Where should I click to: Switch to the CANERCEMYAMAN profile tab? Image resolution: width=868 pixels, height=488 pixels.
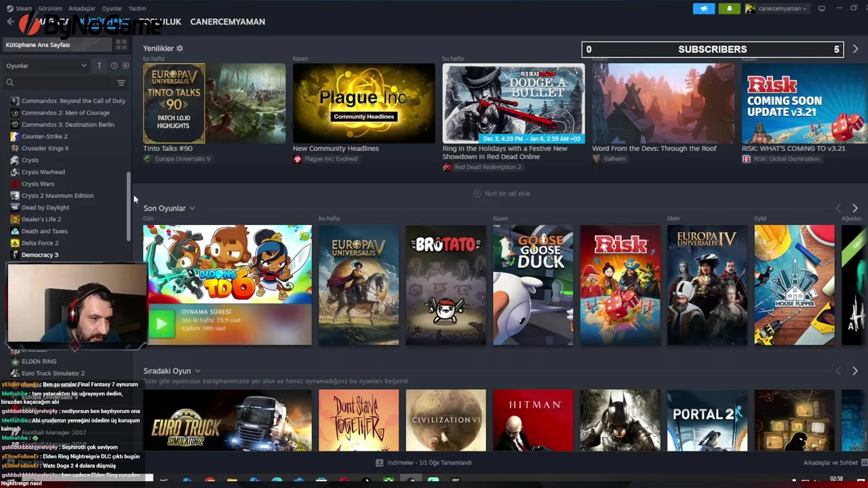pyautogui.click(x=227, y=22)
